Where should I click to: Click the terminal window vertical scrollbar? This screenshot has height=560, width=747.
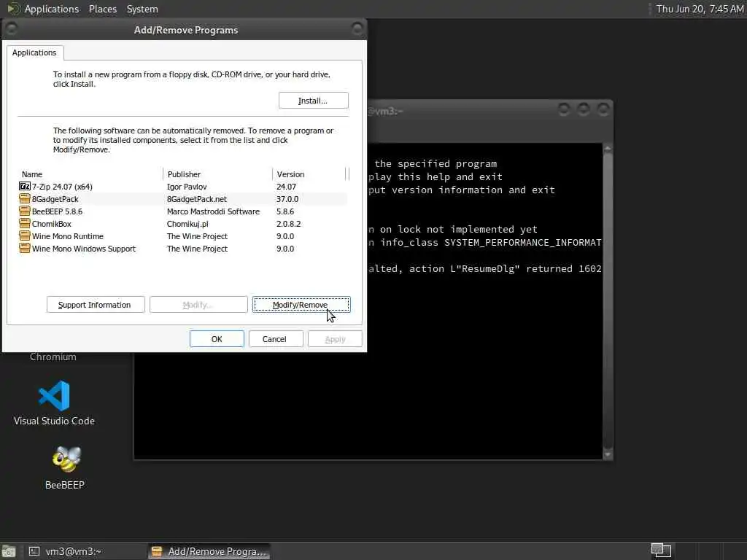(608, 301)
